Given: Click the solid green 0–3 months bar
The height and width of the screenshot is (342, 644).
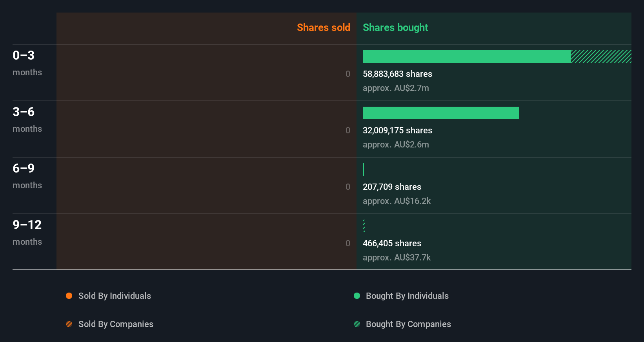Looking at the screenshot, I should tap(467, 56).
